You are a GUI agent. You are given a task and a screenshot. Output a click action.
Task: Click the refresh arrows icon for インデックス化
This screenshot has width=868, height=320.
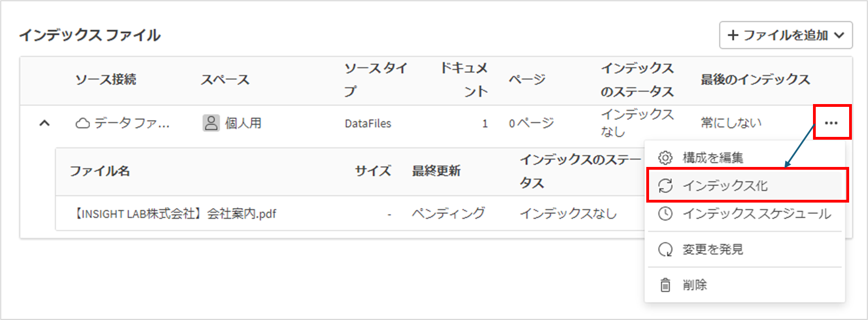[x=665, y=186]
